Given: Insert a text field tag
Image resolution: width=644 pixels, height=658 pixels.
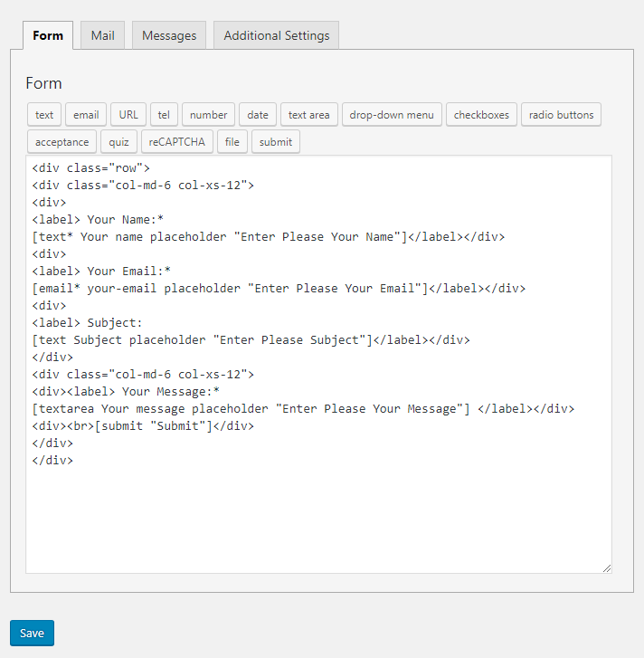Looking at the screenshot, I should (44, 115).
